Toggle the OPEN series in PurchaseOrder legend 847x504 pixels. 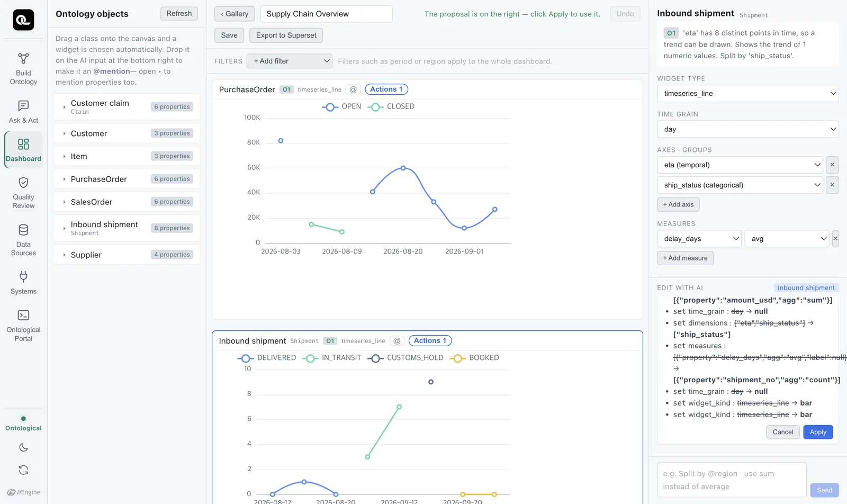pos(341,106)
